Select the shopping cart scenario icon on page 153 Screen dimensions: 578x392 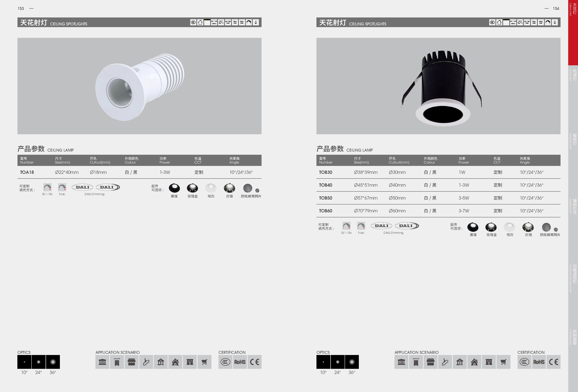(204, 362)
